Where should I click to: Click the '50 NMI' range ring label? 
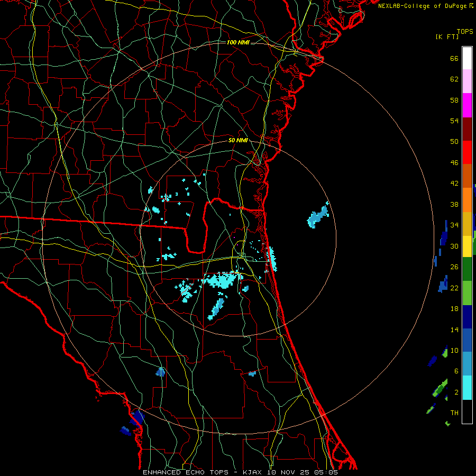pos(238,140)
